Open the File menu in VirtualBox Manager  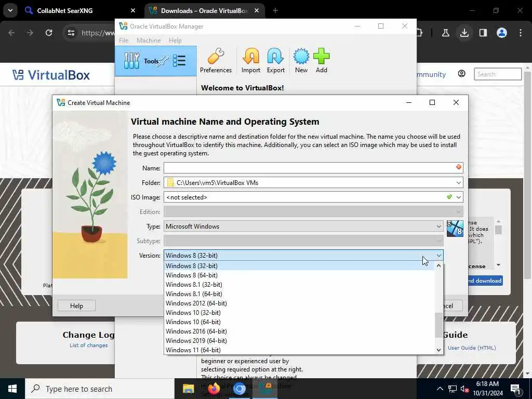tap(124, 41)
